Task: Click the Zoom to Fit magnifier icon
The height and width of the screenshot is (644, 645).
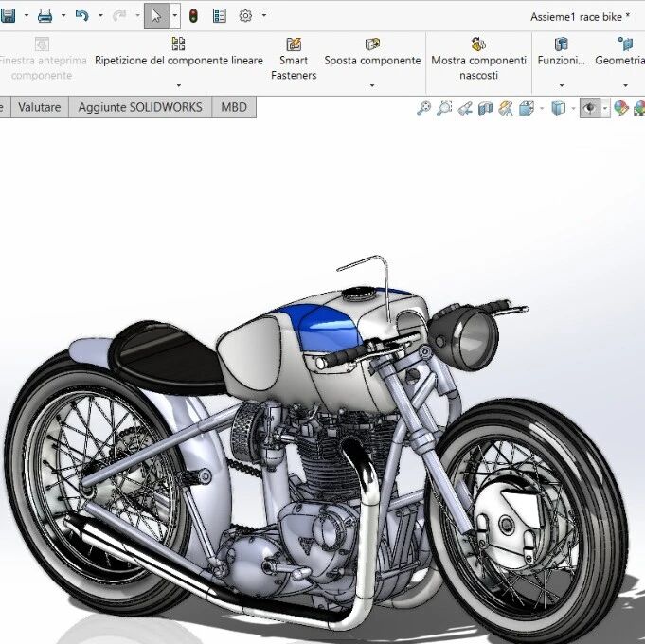Action: [423, 108]
